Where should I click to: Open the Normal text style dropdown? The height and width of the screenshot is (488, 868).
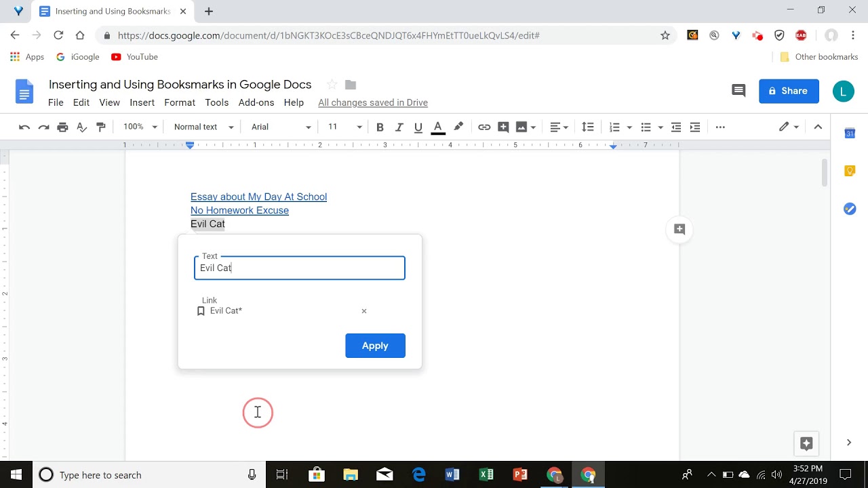point(203,127)
